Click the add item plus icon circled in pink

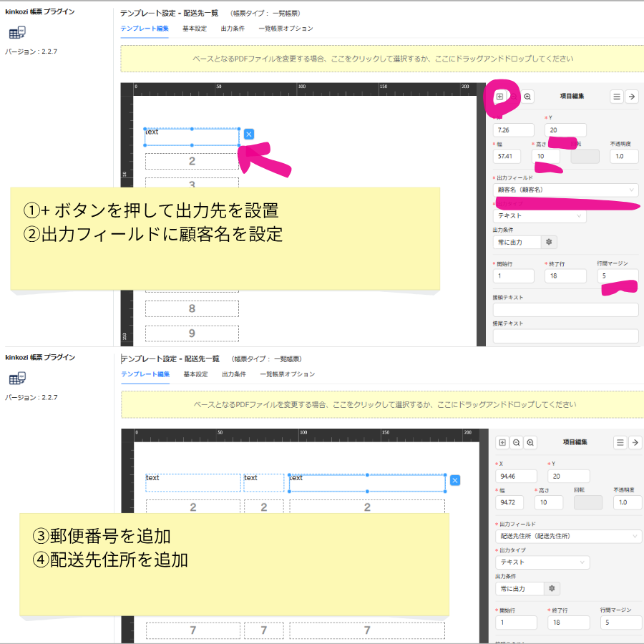[499, 97]
